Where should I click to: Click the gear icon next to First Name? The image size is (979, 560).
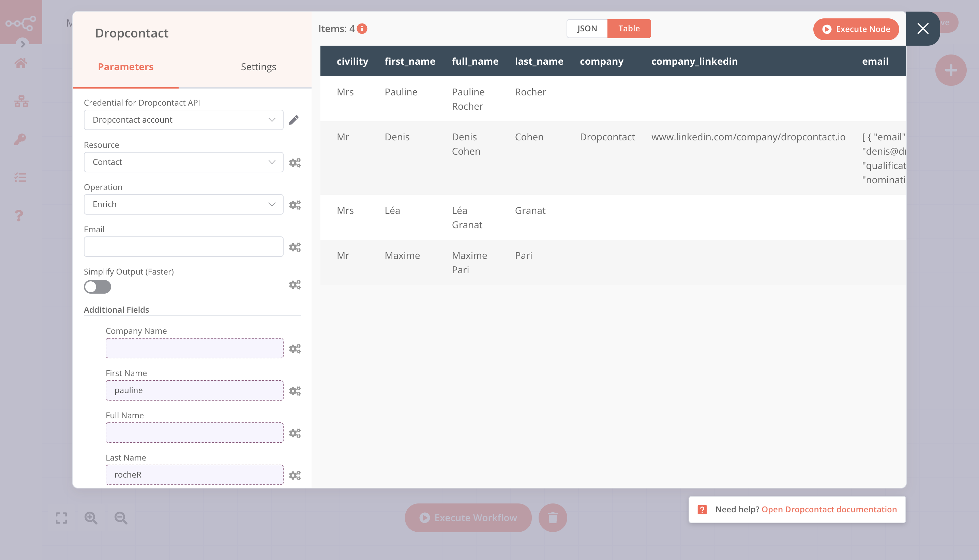(x=295, y=391)
